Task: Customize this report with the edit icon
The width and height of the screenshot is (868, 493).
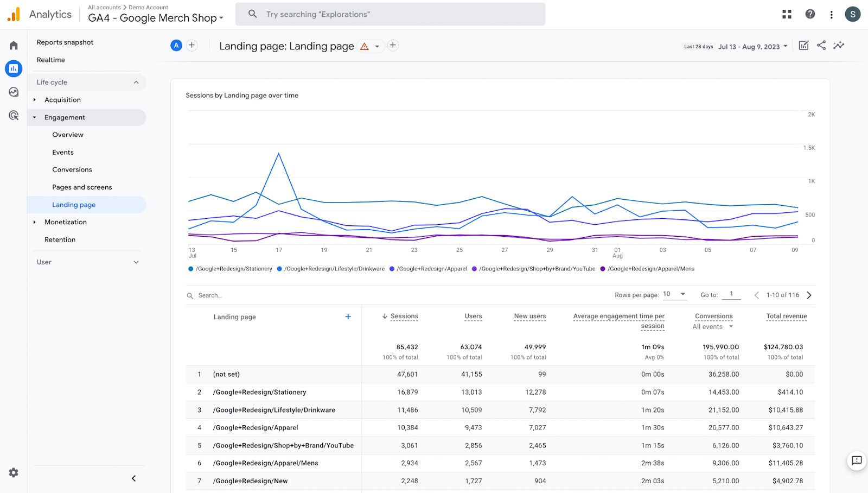Action: click(x=803, y=46)
